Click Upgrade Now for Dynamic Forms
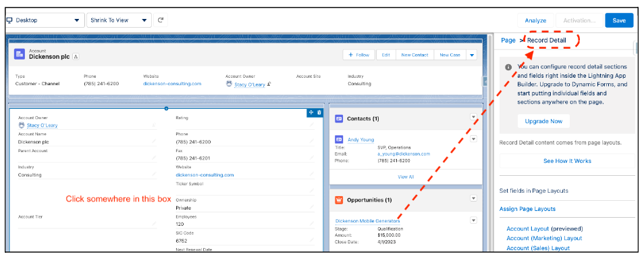Viewport: 644px width, 259px height. tap(543, 121)
